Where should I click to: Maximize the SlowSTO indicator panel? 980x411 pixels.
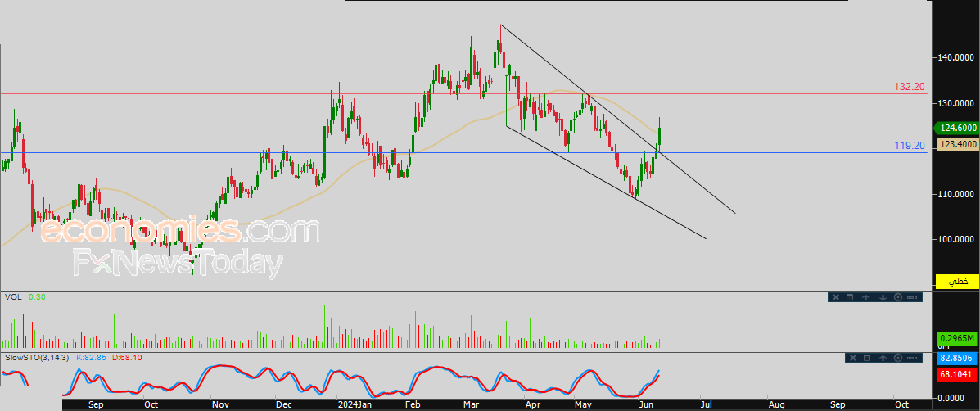[x=867, y=358]
